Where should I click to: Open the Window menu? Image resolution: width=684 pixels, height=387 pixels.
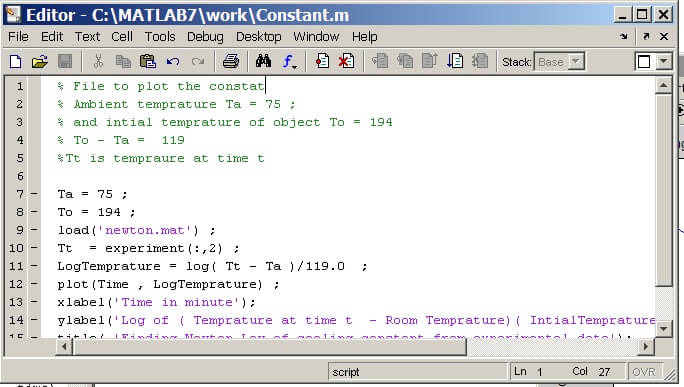(316, 37)
